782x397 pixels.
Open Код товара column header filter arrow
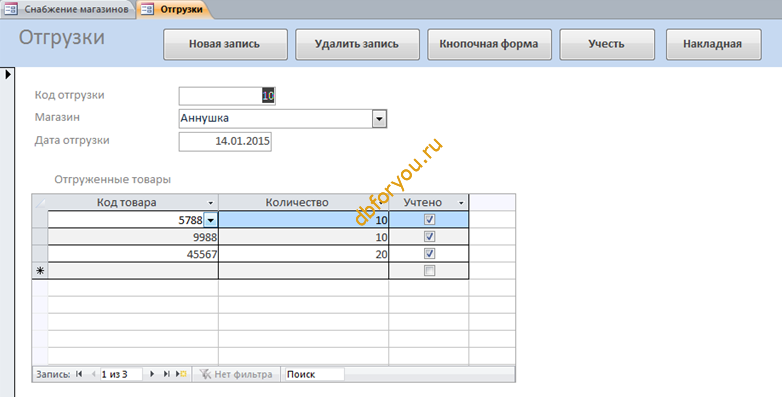click(x=210, y=203)
